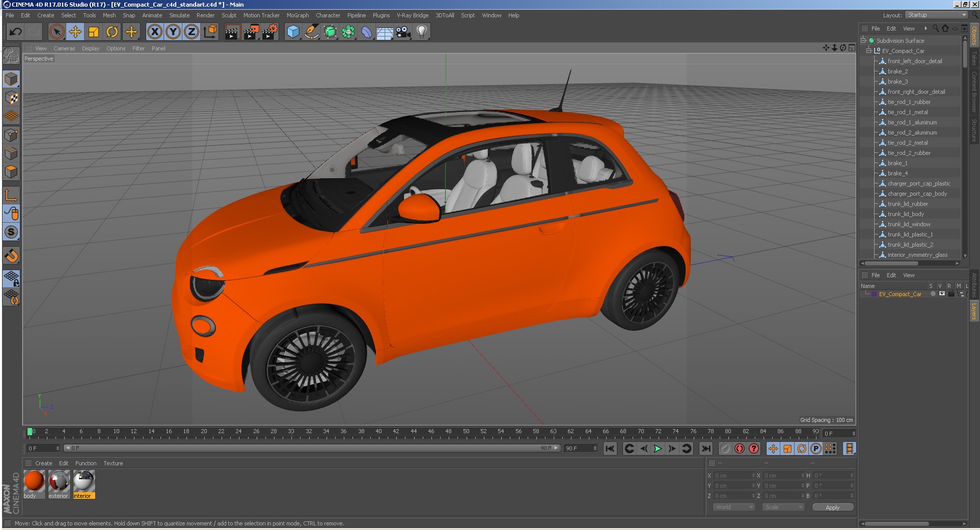The height and width of the screenshot is (530, 980).
Task: Click the Render View clapperboard icon
Action: click(x=232, y=32)
